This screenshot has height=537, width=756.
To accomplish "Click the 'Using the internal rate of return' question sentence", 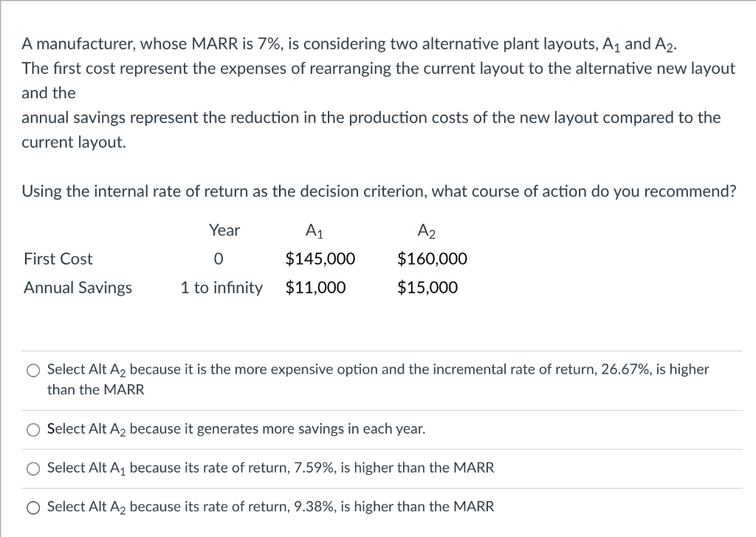I will (x=379, y=192).
